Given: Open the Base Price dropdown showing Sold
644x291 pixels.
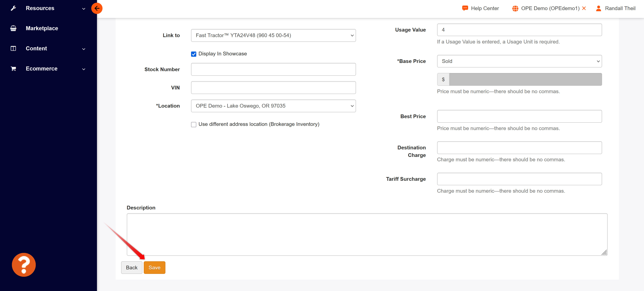Looking at the screenshot, I should [x=519, y=61].
